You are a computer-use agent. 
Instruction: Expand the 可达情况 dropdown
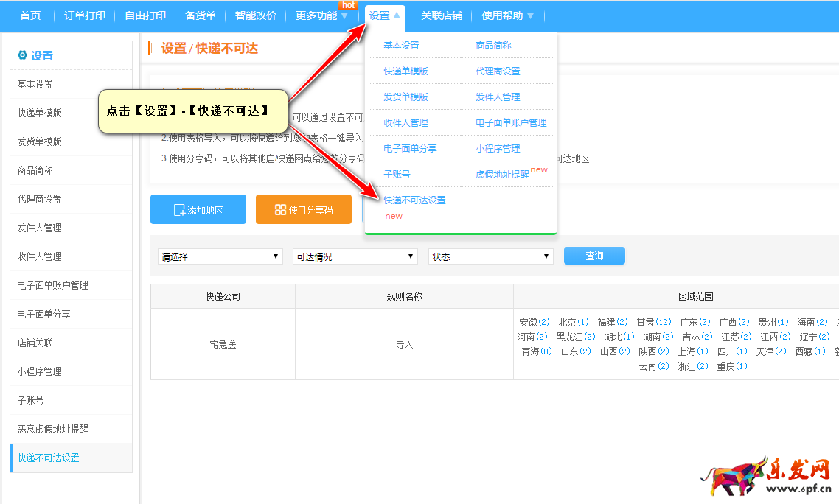[x=355, y=256]
